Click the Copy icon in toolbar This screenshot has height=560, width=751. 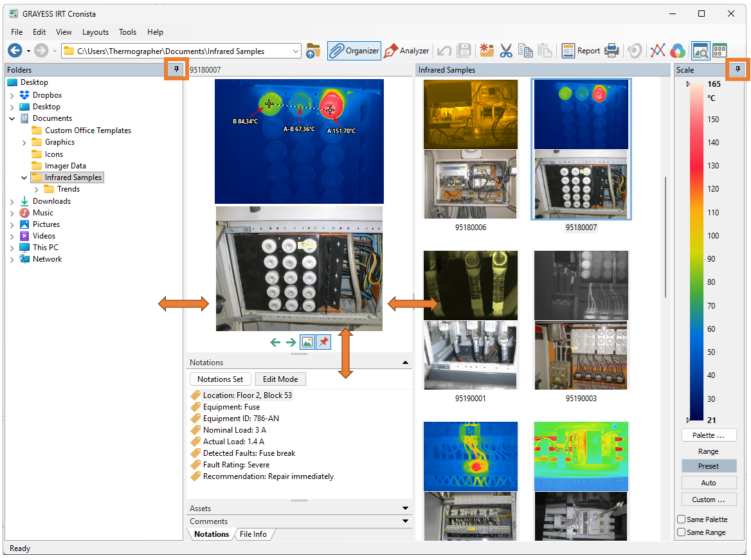point(525,51)
